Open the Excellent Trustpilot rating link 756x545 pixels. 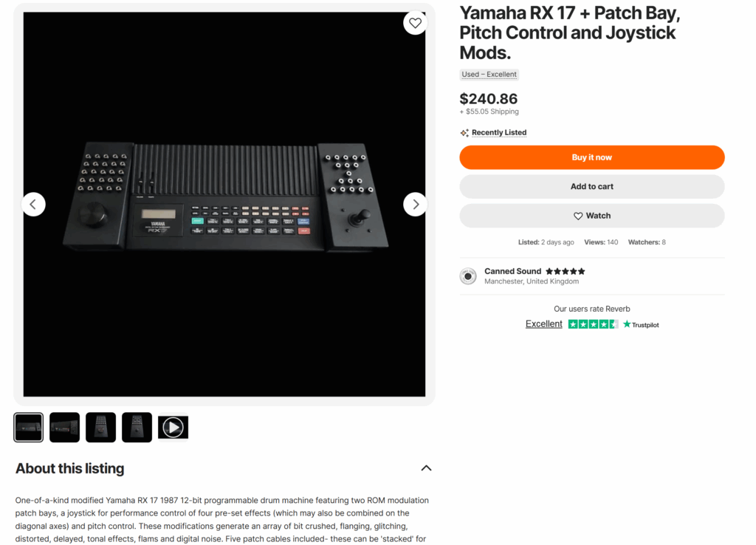543,324
